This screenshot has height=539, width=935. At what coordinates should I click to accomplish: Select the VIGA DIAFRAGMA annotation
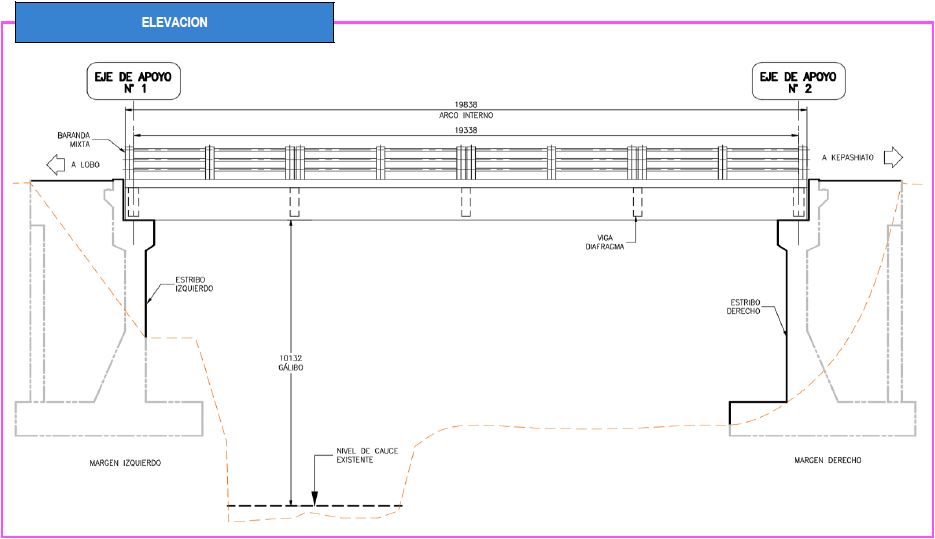605,242
